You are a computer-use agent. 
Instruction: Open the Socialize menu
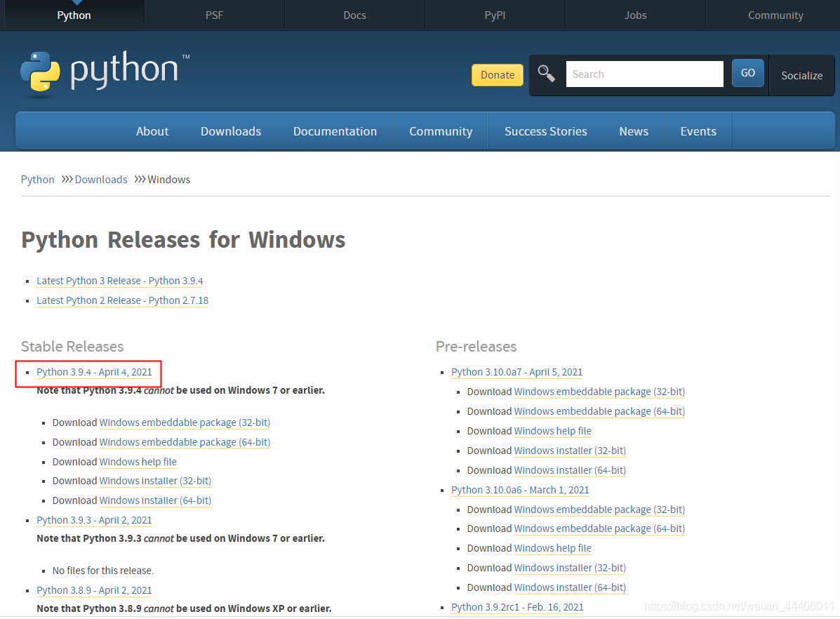click(801, 76)
